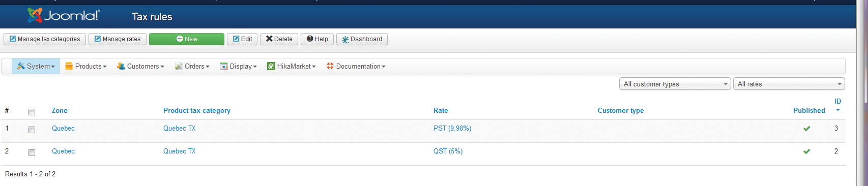Image resolution: width=868 pixels, height=186 pixels.
Task: Toggle published checkmark for PST row
Action: click(806, 129)
